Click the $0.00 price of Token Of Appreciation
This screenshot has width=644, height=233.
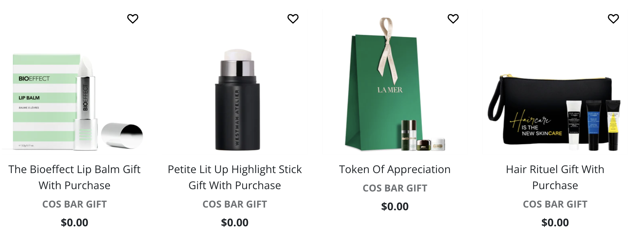pos(395,207)
